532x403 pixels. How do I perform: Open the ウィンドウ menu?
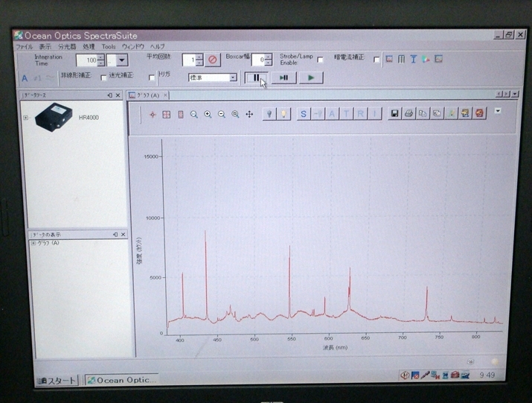point(133,46)
